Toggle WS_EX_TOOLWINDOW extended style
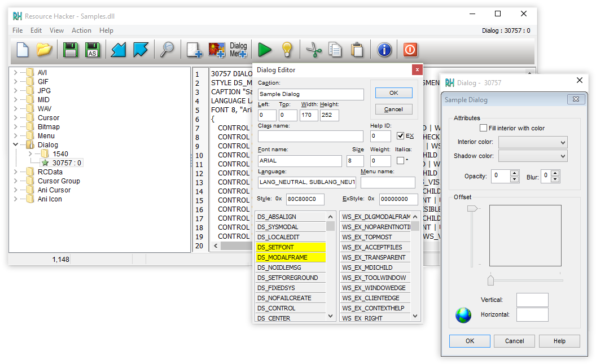 (375, 278)
